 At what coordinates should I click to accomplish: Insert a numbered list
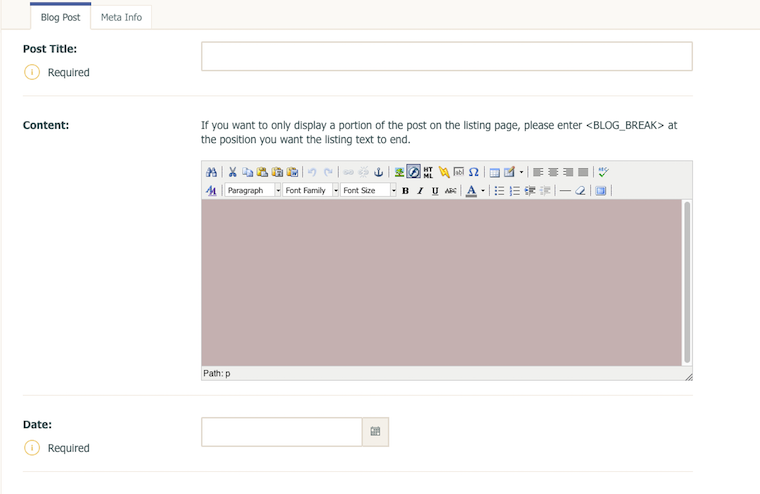click(x=514, y=191)
